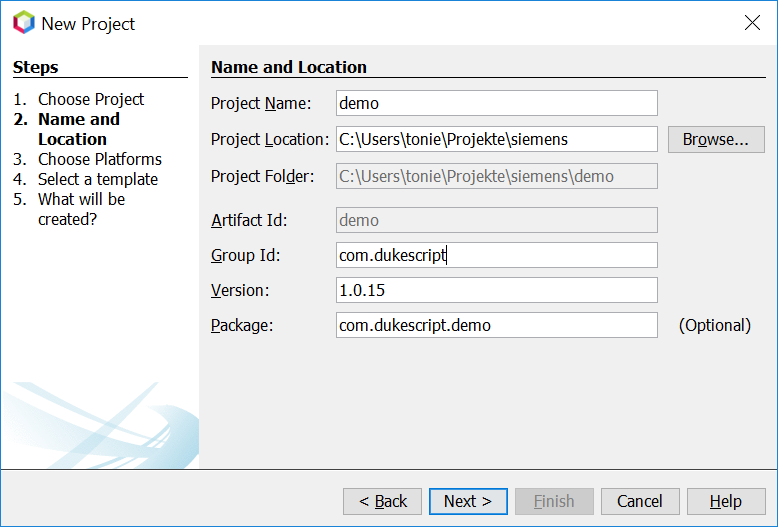Click the disabled Artifact Id field
The image size is (778, 527).
click(497, 220)
